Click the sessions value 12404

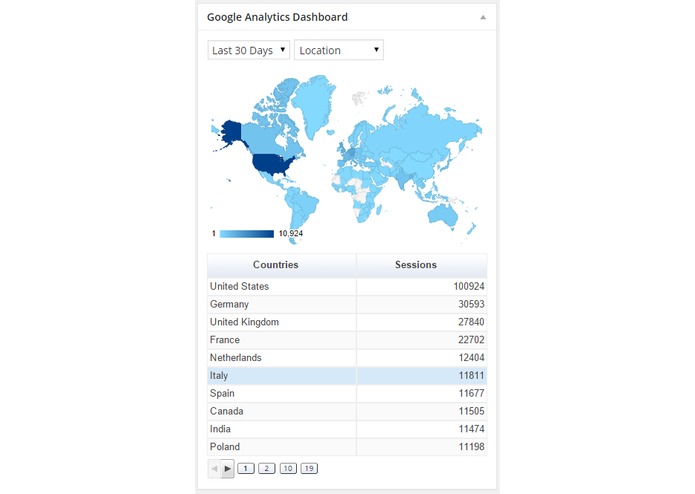(471, 358)
